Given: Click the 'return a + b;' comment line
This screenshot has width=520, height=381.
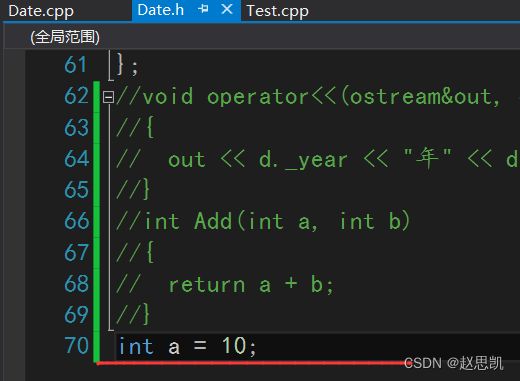Looking at the screenshot, I should 225,285.
